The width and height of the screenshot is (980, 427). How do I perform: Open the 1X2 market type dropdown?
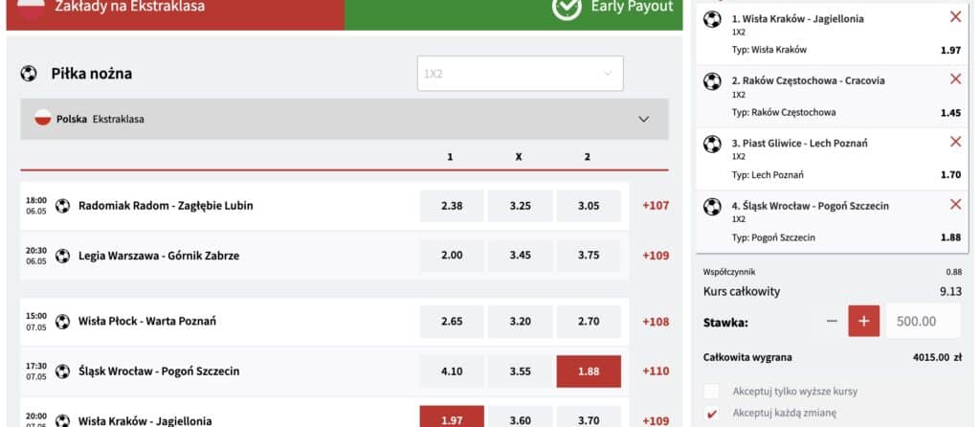tap(520, 73)
